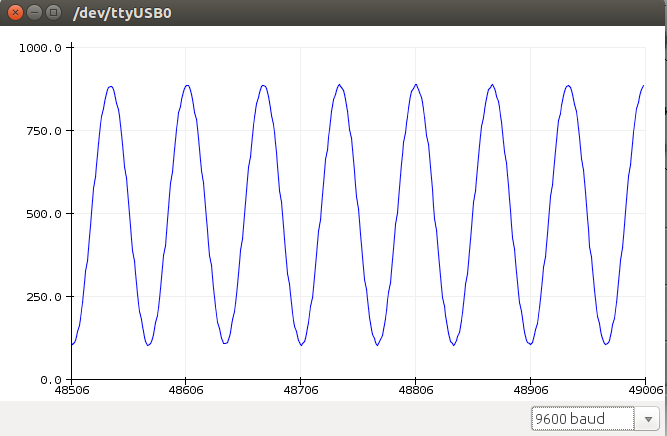Click the 48506 x-axis label
This screenshot has width=667, height=436.
(72, 390)
